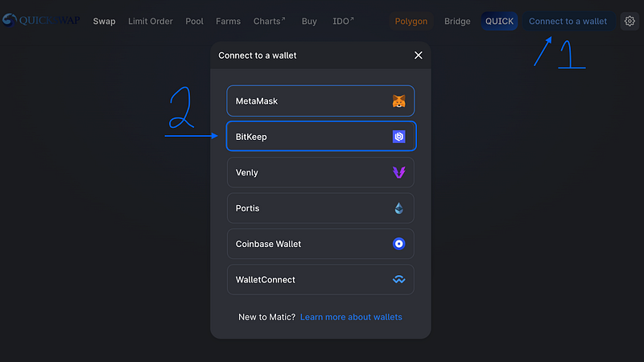
Task: Click Connect to a wallet header button
Action: click(x=568, y=21)
